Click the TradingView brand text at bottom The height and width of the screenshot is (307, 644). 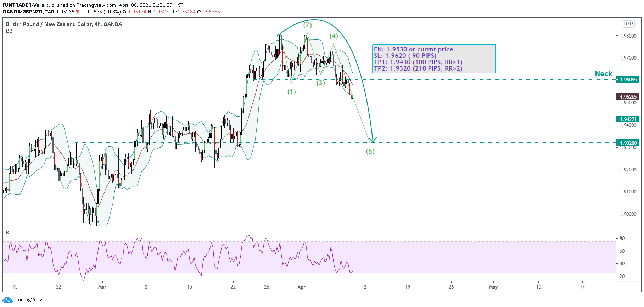[x=28, y=300]
